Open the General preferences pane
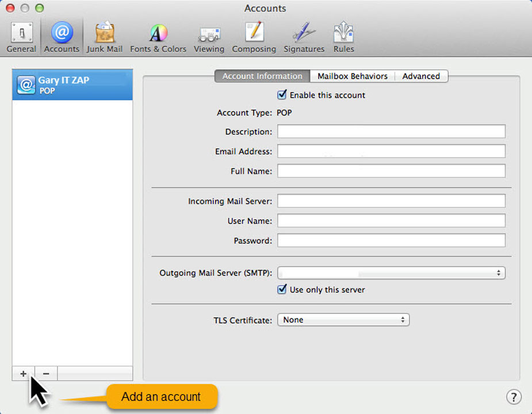The height and width of the screenshot is (414, 532). click(x=21, y=34)
